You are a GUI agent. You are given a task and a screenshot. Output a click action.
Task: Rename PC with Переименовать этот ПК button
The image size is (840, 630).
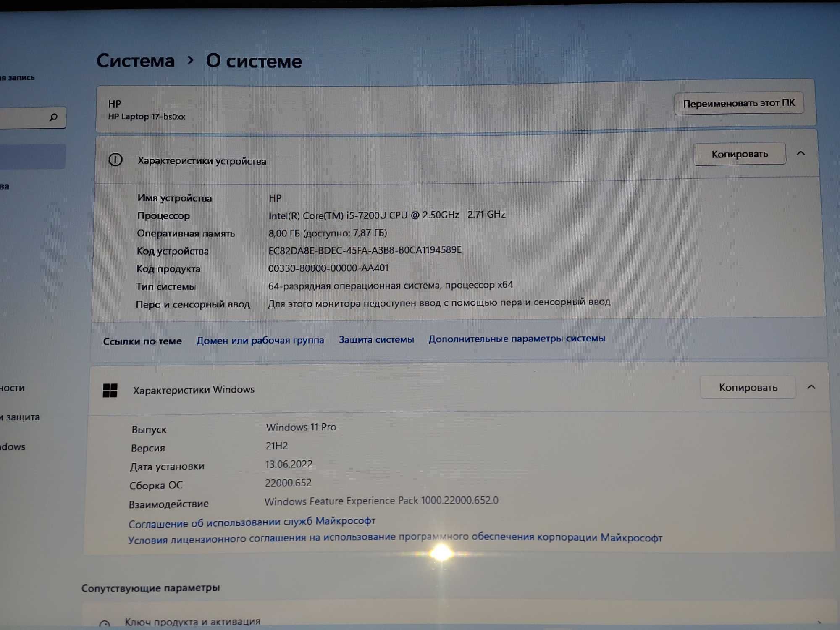739,103
